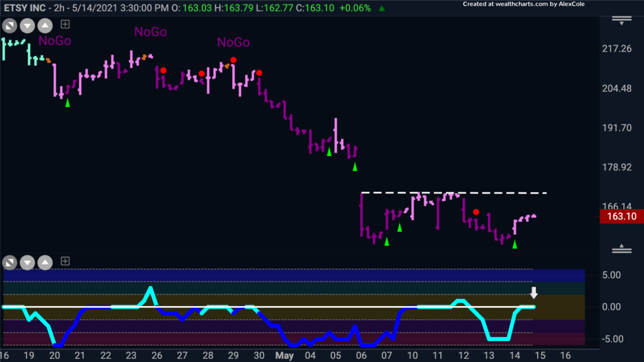Image resolution: width=644 pixels, height=362 pixels.
Task: Click the white down arrow on the oscillator
Action: pyautogui.click(x=533, y=292)
